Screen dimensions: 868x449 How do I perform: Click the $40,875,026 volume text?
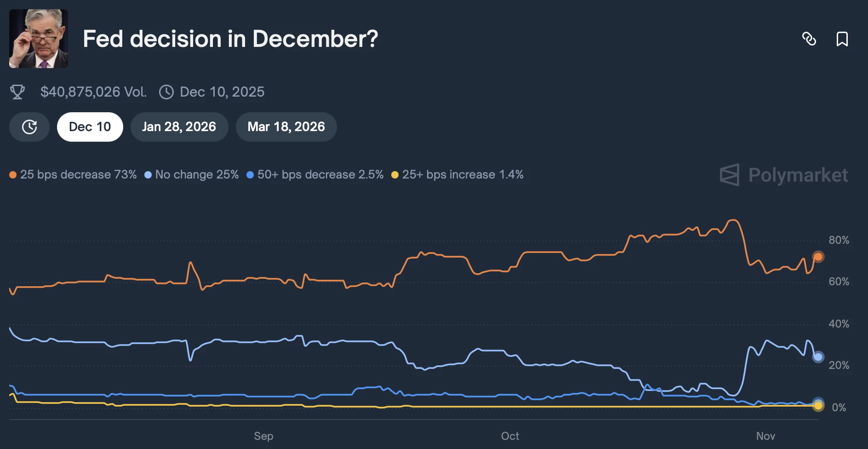[93, 92]
